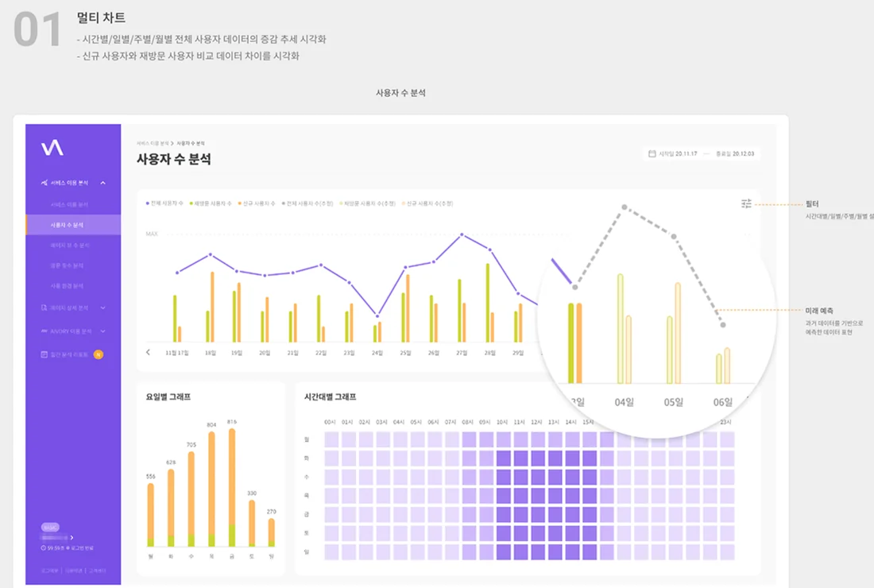Click the 미래 예측 annotation label
Screen dimensions: 874x588
pyautogui.click(x=819, y=311)
